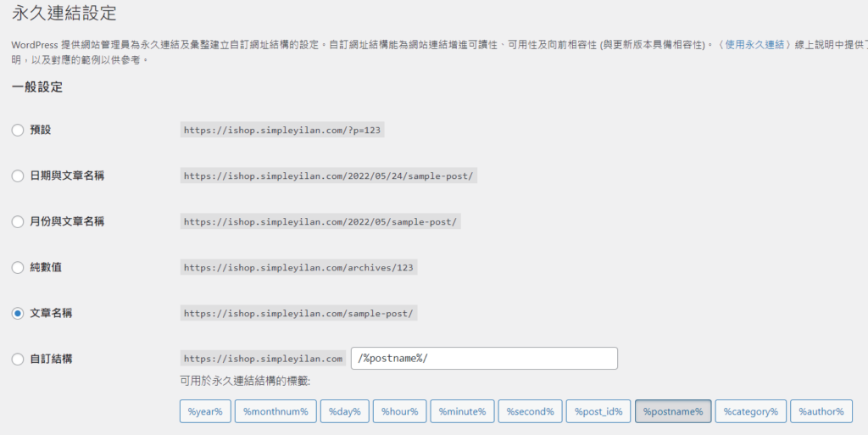Add the %second% tag to structure
The image size is (868, 435).
coord(530,411)
